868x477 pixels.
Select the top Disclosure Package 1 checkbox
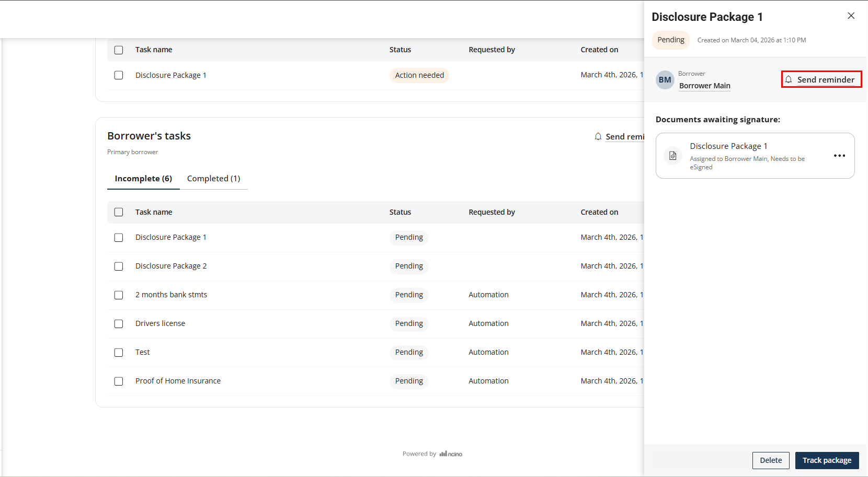(x=119, y=75)
